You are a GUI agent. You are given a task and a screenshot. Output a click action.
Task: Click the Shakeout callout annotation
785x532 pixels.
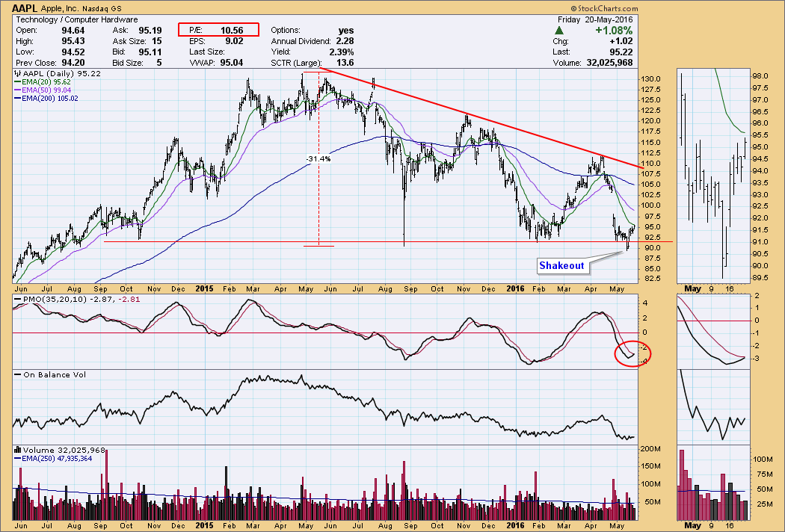pos(561,265)
